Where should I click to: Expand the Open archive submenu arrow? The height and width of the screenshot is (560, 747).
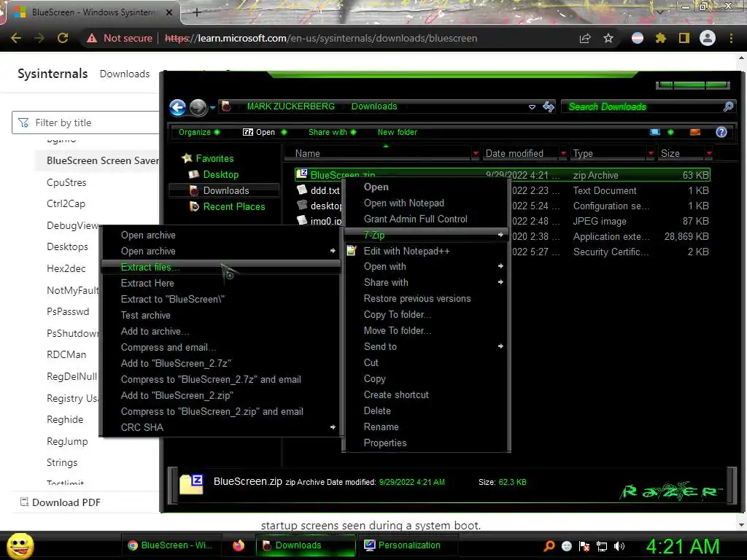click(333, 251)
